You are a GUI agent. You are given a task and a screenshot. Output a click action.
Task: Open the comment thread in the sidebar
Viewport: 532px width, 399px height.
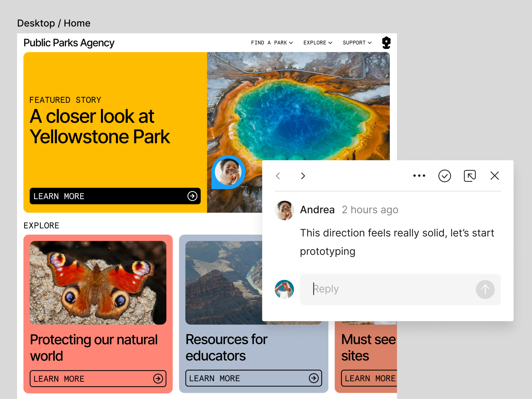pyautogui.click(x=470, y=176)
